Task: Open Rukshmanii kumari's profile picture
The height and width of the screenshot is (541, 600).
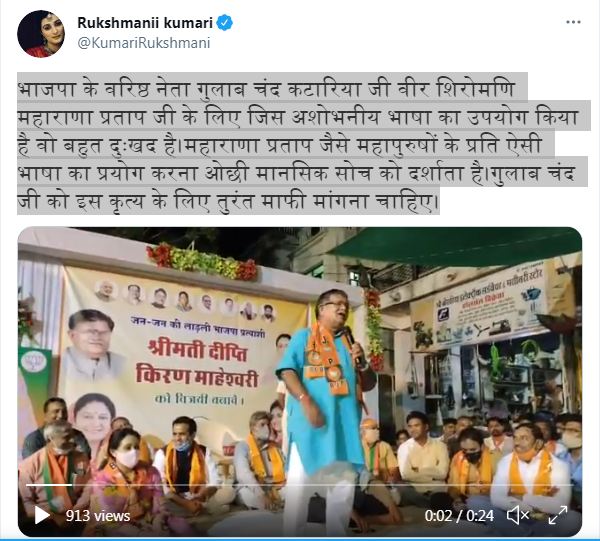Action: (41, 34)
